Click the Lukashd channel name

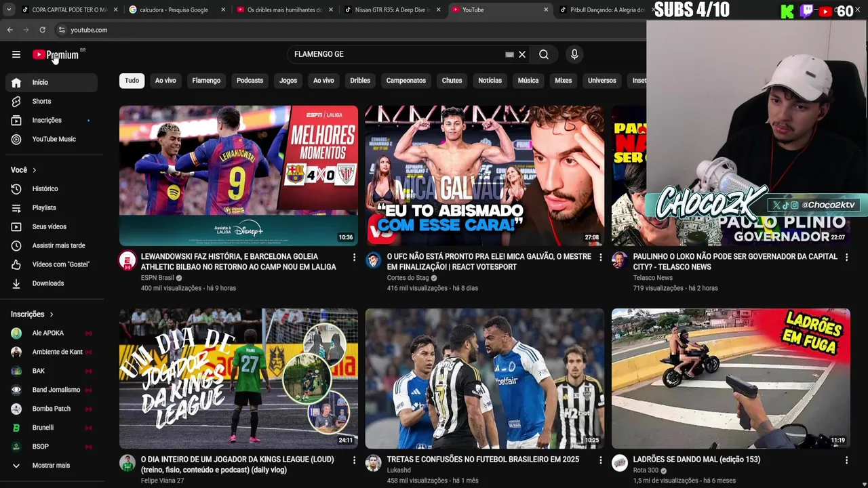click(399, 470)
